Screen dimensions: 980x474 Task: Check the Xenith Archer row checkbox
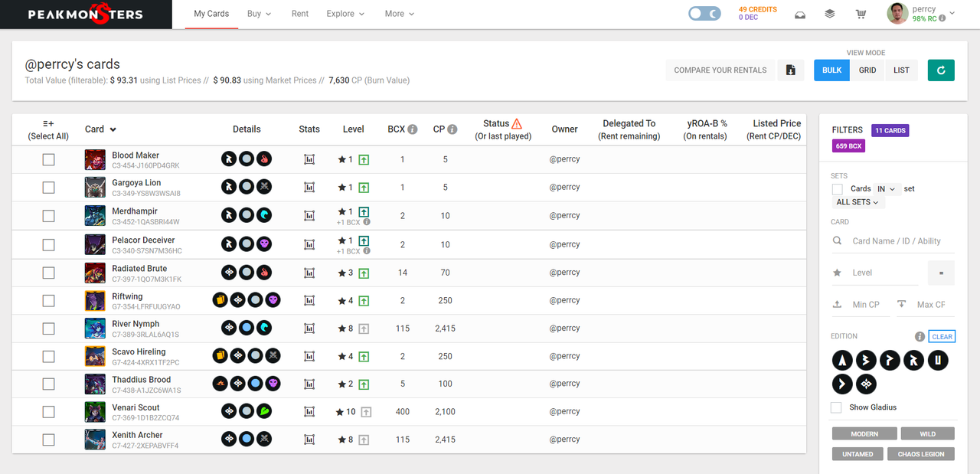click(48, 440)
